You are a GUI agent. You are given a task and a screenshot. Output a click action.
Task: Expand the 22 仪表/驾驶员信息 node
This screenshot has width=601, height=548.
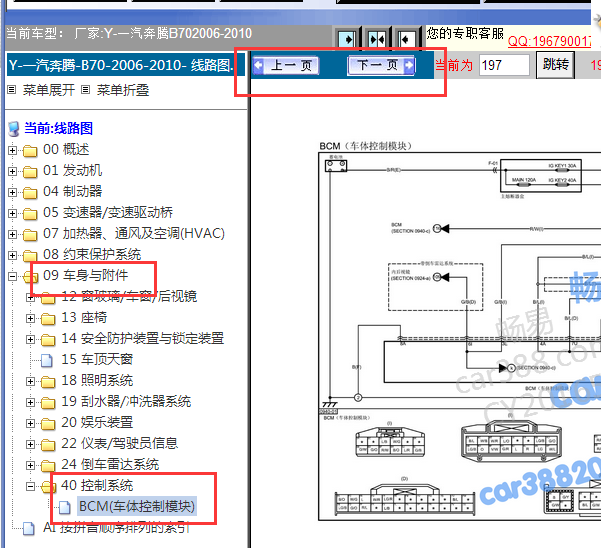point(31,444)
